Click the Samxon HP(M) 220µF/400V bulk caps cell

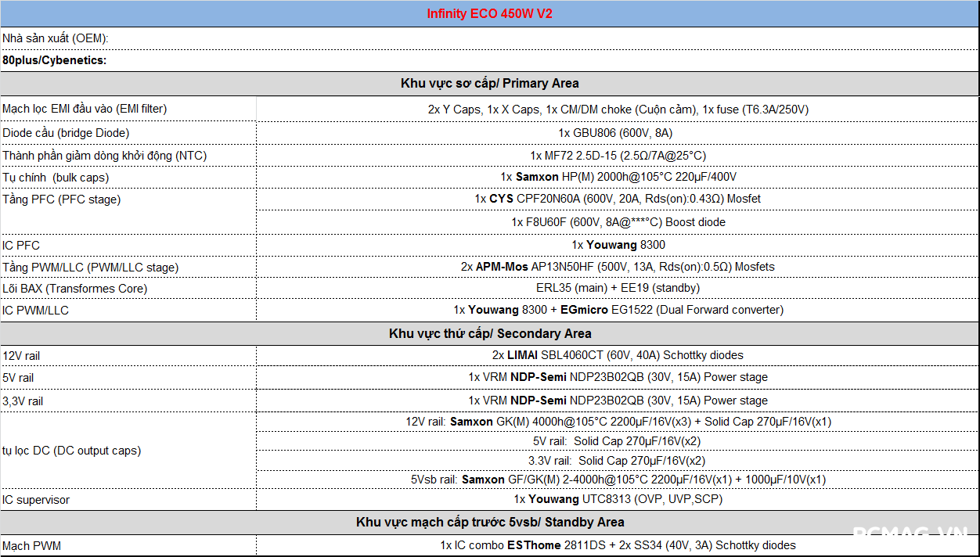[618, 177]
